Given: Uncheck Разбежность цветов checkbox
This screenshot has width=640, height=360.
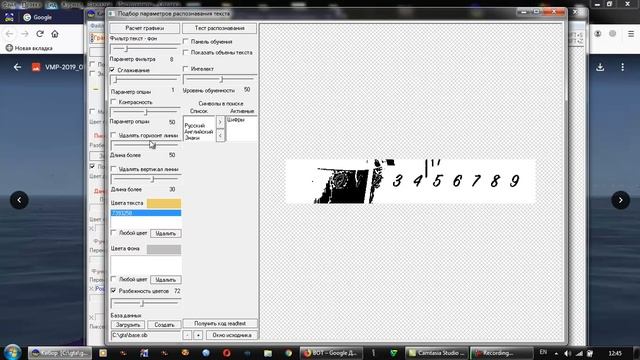Looking at the screenshot, I should click(x=114, y=291).
